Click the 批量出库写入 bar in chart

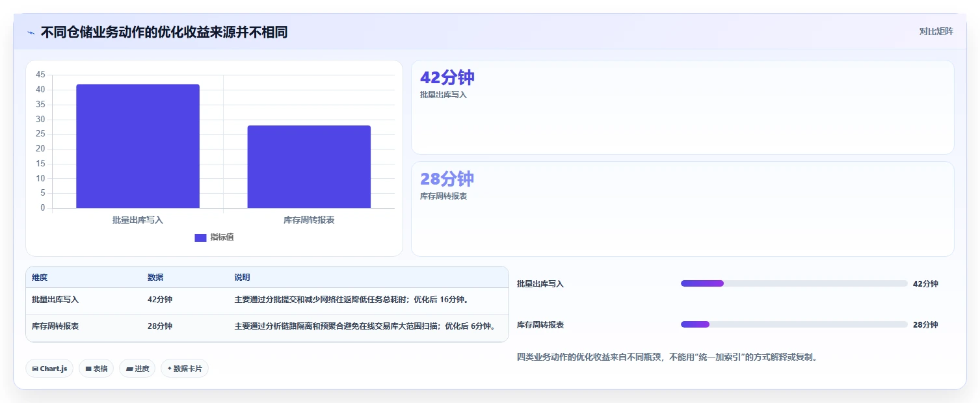(138, 146)
